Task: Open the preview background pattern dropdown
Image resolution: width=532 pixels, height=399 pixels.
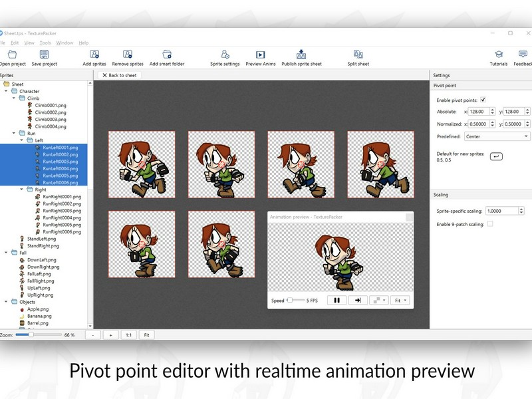Action: pyautogui.click(x=378, y=301)
